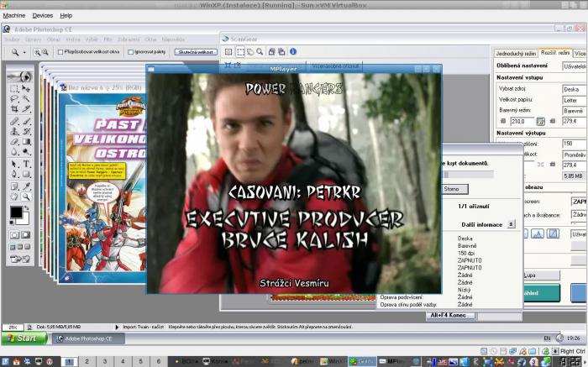Select the History Brush tool
Image resolution: width=588 pixels, height=367 pixels.
click(x=26, y=131)
